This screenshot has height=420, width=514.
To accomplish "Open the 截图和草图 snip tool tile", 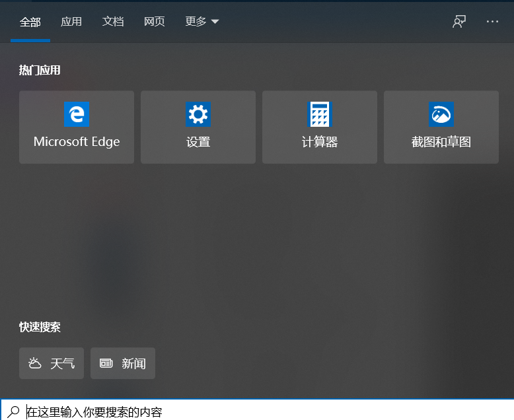I will (441, 127).
